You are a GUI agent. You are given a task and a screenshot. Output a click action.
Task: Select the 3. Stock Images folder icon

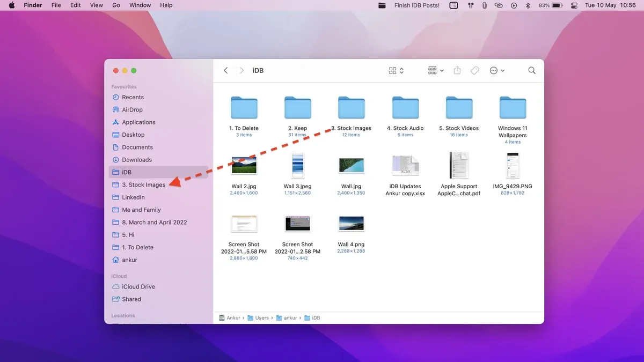[x=351, y=108]
